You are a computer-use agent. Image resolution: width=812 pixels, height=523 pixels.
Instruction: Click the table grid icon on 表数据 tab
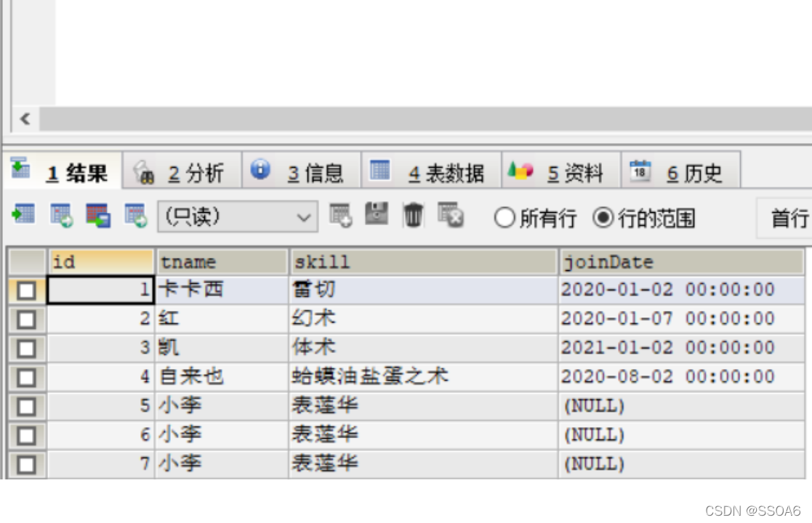tap(380, 170)
